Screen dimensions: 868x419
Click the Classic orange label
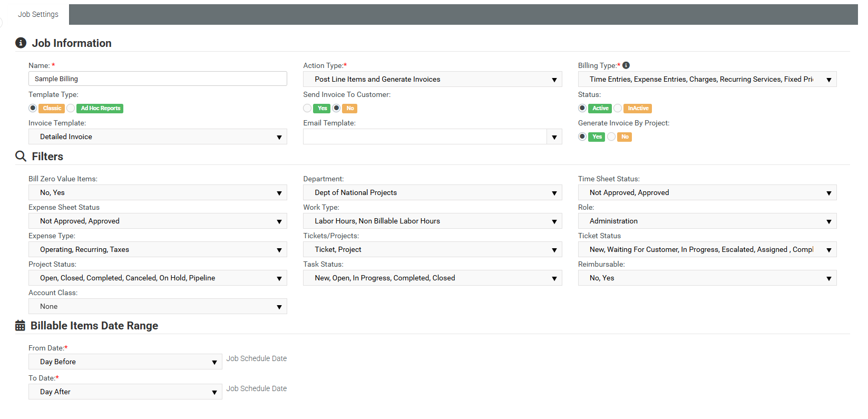coord(52,108)
